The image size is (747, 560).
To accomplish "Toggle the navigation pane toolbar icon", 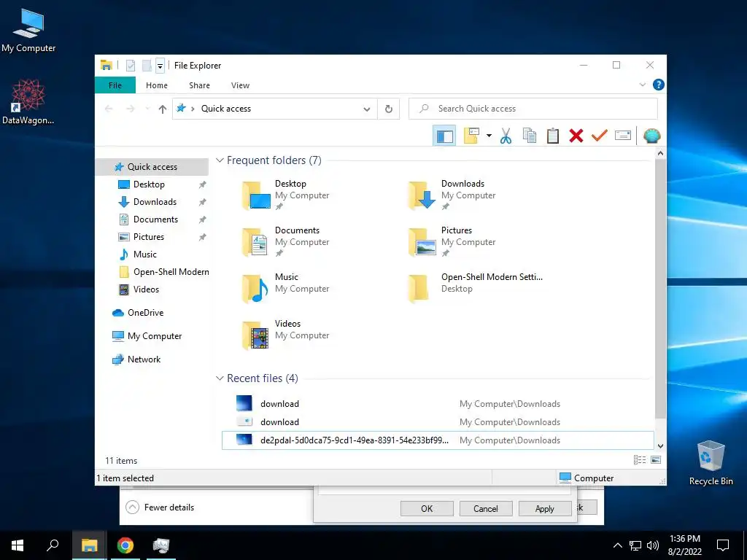I will tap(444, 136).
